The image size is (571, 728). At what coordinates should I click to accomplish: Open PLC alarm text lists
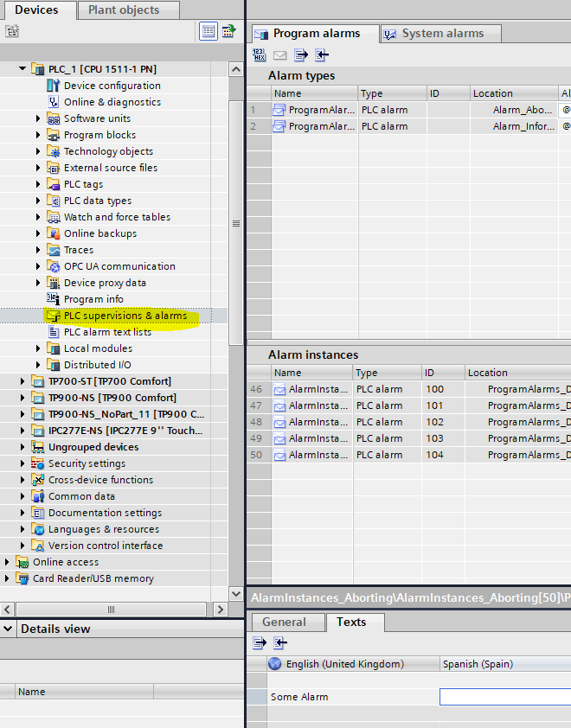tap(107, 332)
